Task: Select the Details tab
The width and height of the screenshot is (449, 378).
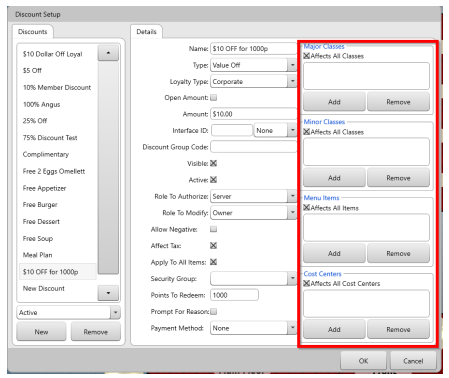Action: [x=146, y=32]
